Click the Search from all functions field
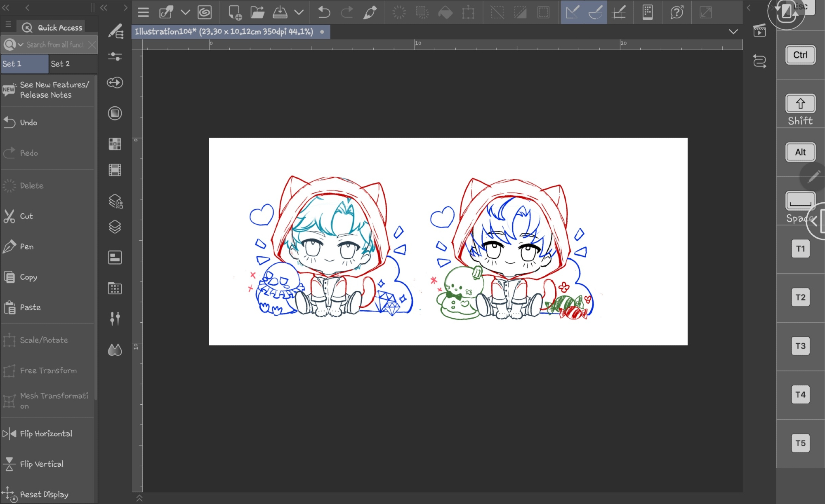This screenshot has width=825, height=504. tap(55, 45)
